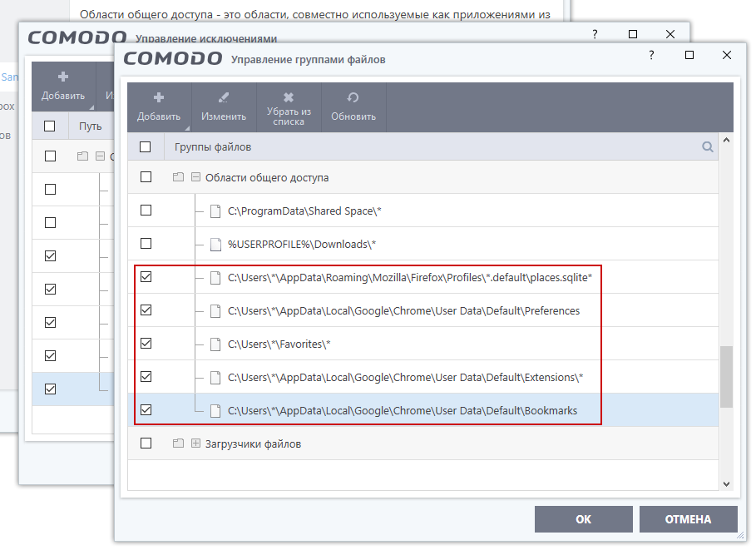Click the Путь column header in exclusions window
This screenshot has width=756, height=550.
coord(90,126)
